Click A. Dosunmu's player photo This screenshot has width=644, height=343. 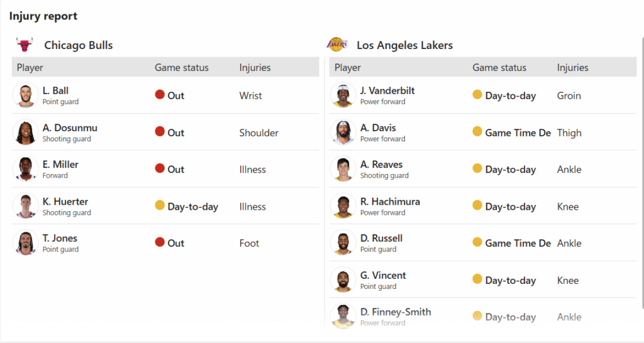tap(26, 133)
